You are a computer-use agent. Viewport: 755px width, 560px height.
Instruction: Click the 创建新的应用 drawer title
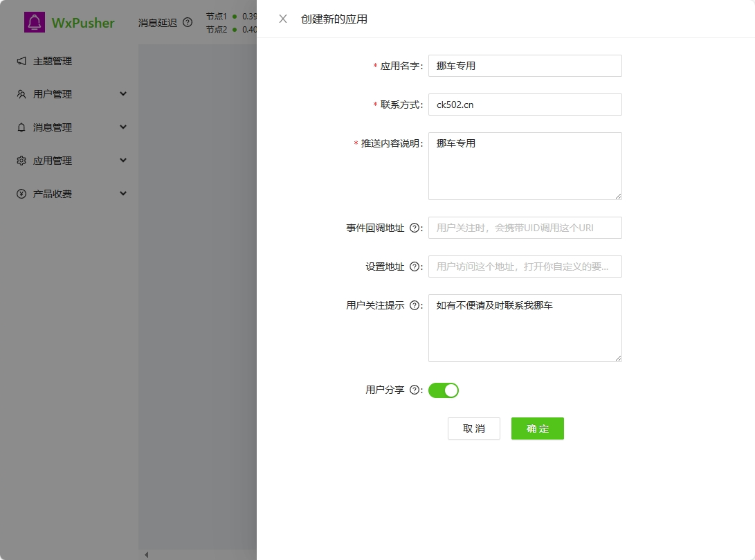coord(334,19)
